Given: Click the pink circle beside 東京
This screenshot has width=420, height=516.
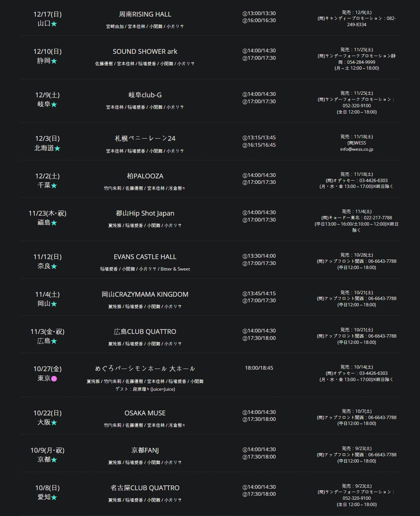Looking at the screenshot, I should (54, 379).
